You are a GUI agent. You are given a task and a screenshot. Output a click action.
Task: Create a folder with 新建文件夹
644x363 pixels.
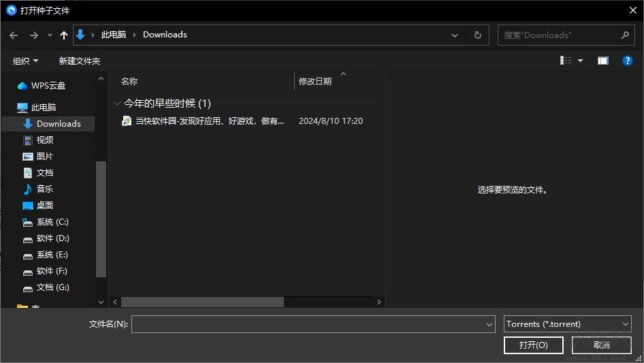[x=79, y=61]
